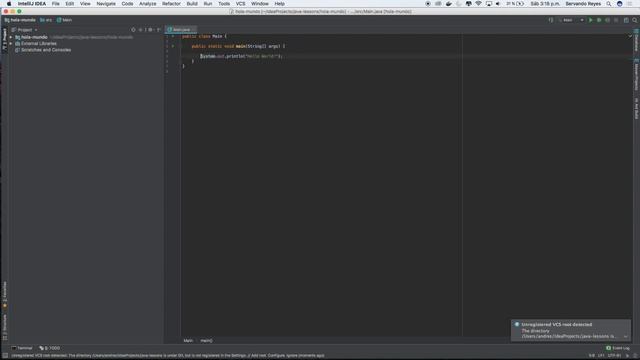640x360 pixels.
Task: Click the main() breadcrumb at editor bottom
Action: [x=207, y=340]
